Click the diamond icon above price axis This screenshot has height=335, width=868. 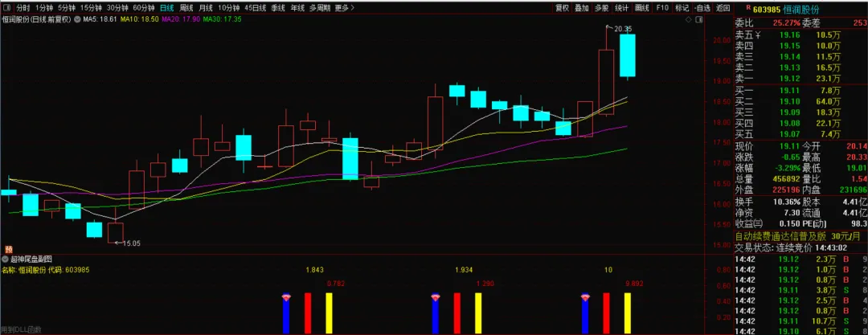[687, 19]
